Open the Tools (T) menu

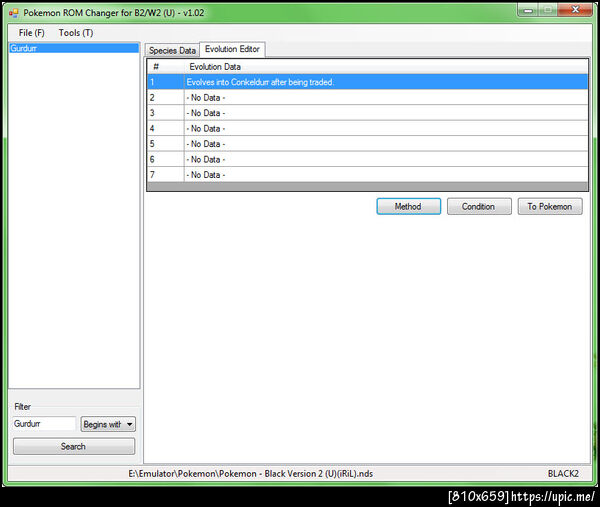click(x=76, y=33)
